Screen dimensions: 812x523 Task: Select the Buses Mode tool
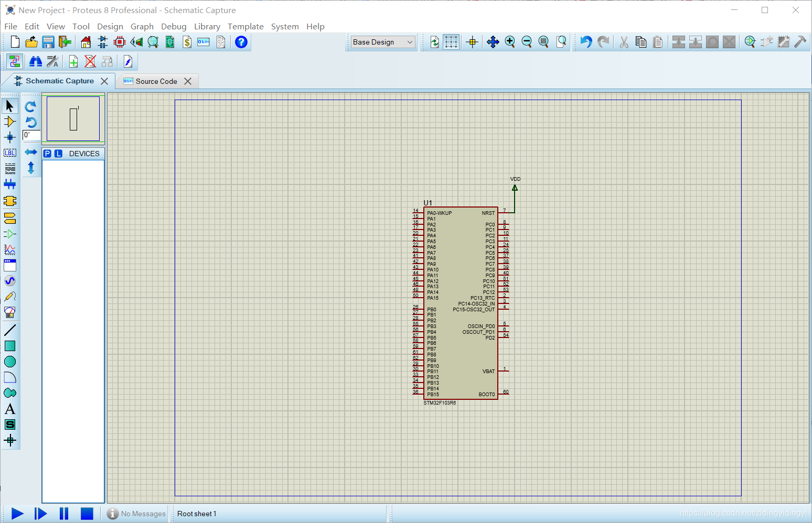click(10, 184)
